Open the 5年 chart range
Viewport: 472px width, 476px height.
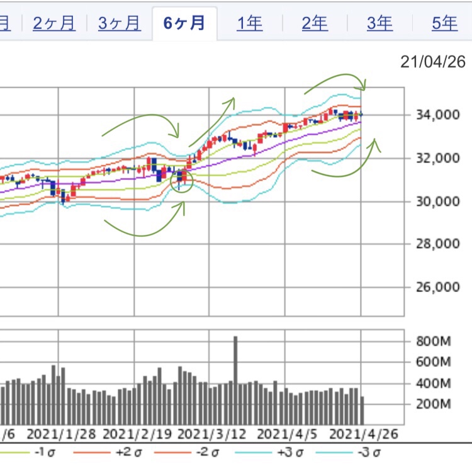coord(445,23)
